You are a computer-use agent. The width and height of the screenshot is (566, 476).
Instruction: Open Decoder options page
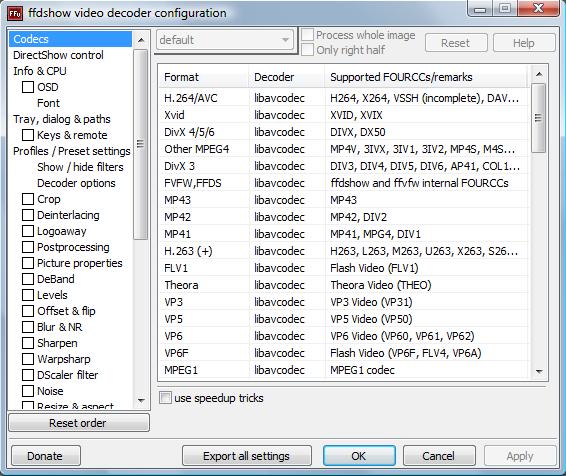(76, 183)
